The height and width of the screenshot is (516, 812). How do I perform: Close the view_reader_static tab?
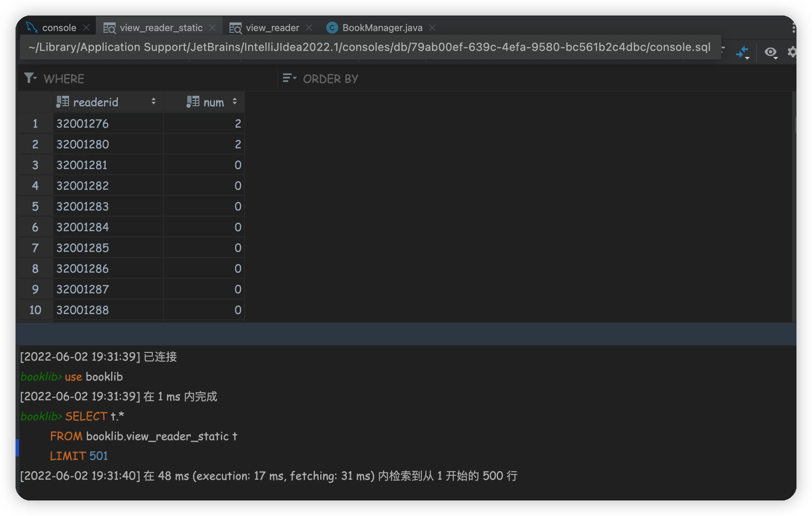coord(212,28)
